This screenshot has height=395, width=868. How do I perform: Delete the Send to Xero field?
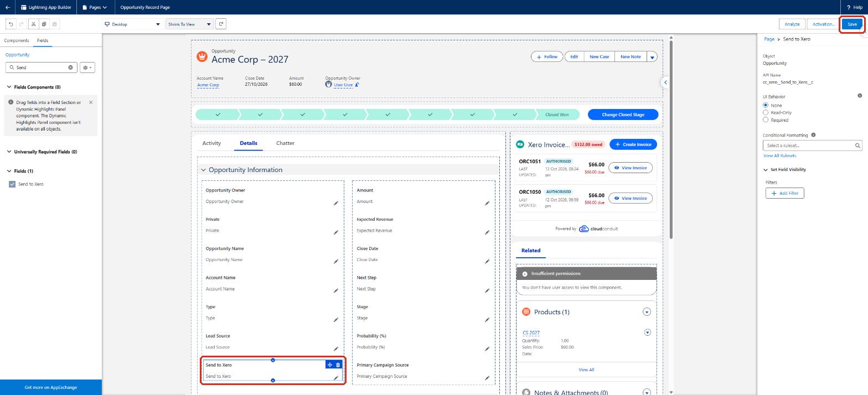click(x=338, y=365)
